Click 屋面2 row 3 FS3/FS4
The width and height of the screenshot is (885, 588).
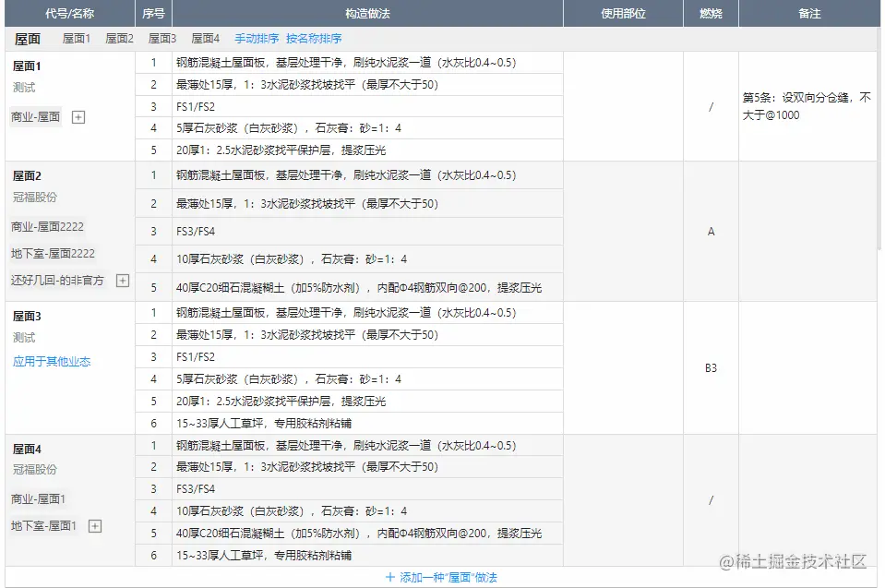[367, 232]
